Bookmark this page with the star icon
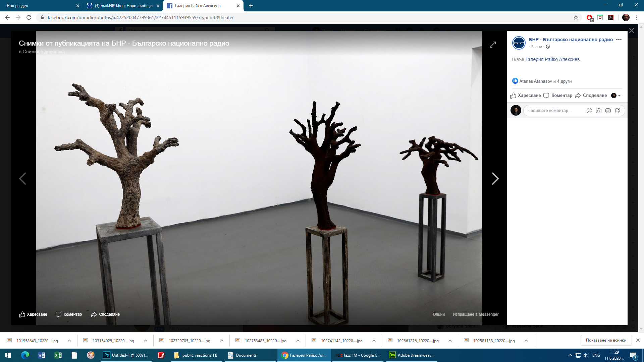Viewport: 644px width, 362px height. (576, 17)
